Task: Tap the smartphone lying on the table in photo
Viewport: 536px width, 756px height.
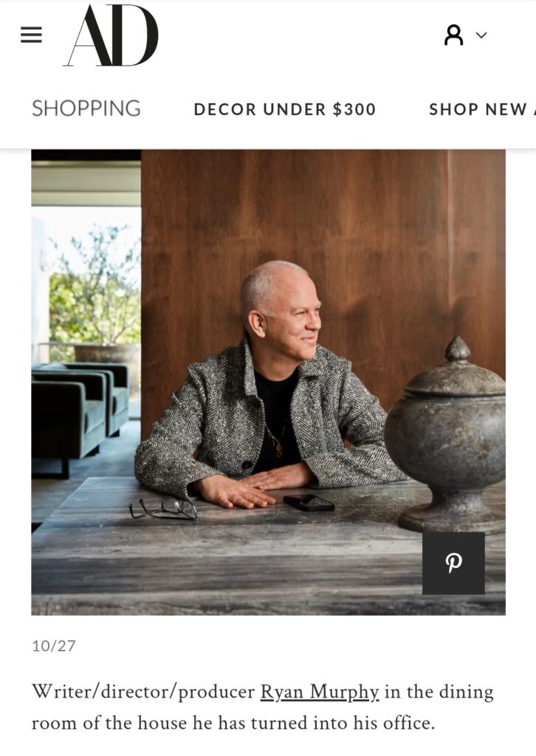Action: tap(309, 503)
